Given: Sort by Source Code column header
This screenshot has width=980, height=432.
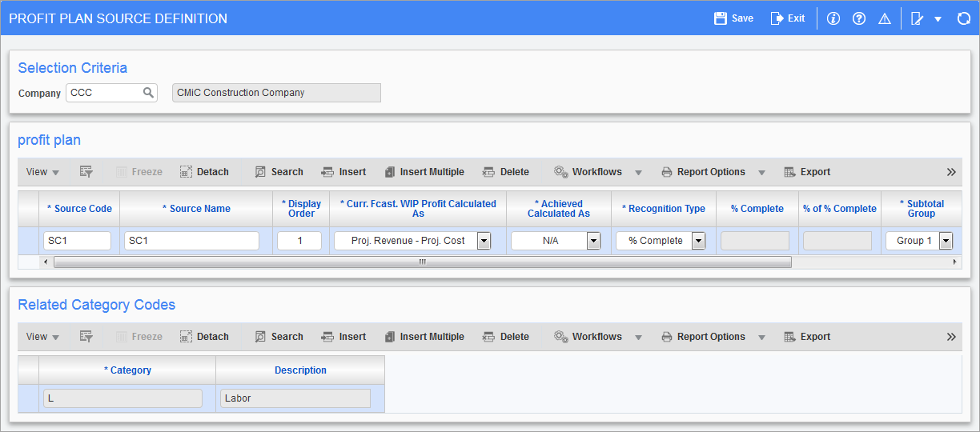Looking at the screenshot, I should coord(79,209).
